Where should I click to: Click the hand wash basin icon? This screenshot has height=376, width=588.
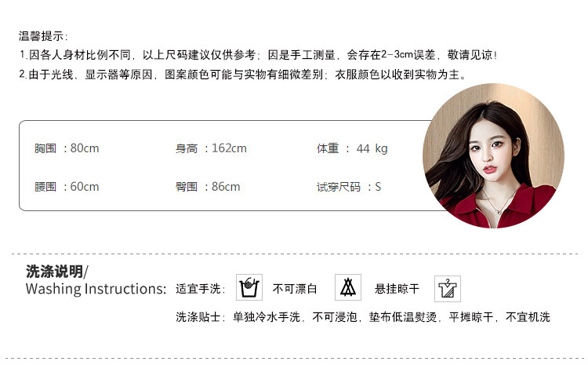(x=249, y=287)
